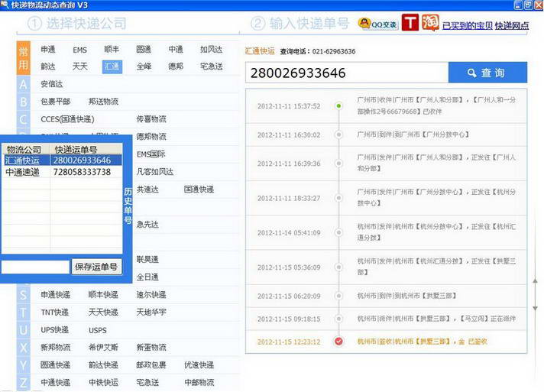Image resolution: width=544 pixels, height=392 pixels.
Task: Select 邦送物流 in row B
Action: coord(103,102)
